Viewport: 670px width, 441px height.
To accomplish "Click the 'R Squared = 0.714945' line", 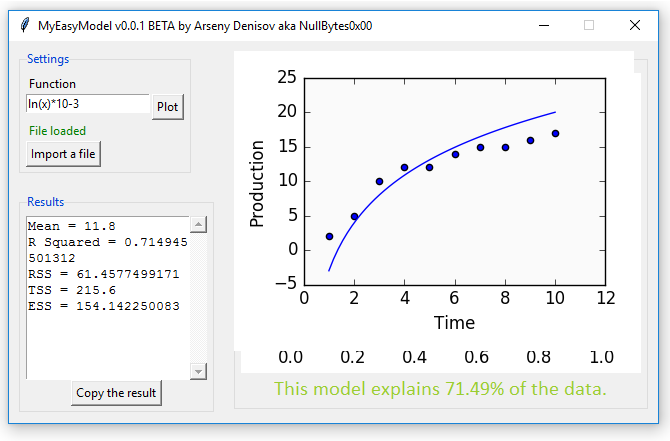I will coord(108,242).
